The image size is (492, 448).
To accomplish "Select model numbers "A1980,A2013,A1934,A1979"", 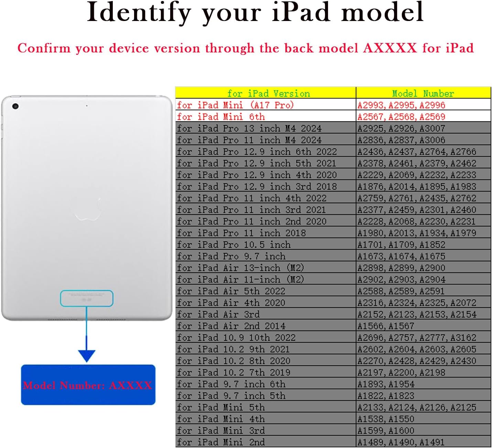I will pos(417,233).
